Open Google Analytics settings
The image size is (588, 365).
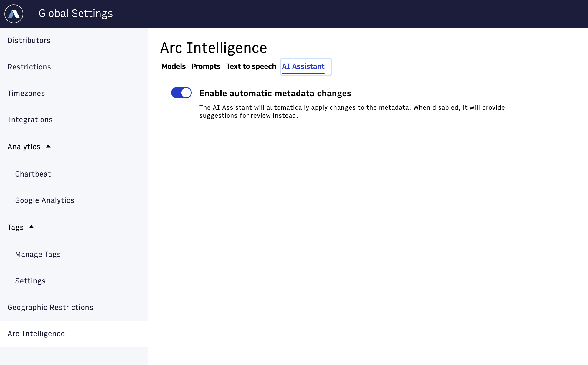point(44,200)
